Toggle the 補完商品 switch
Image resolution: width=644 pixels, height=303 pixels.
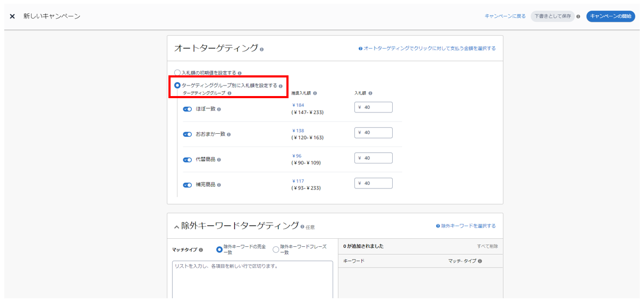point(188,185)
